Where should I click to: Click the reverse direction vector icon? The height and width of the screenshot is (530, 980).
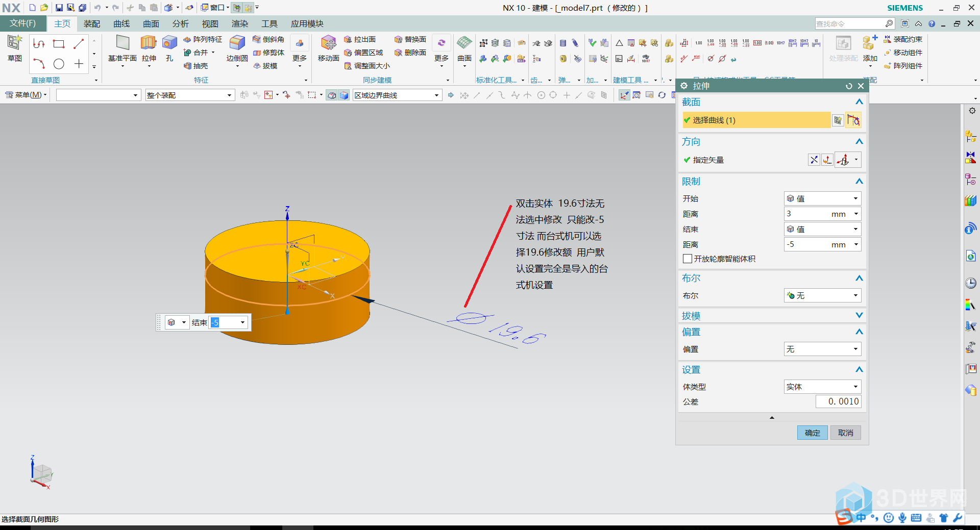tap(814, 160)
